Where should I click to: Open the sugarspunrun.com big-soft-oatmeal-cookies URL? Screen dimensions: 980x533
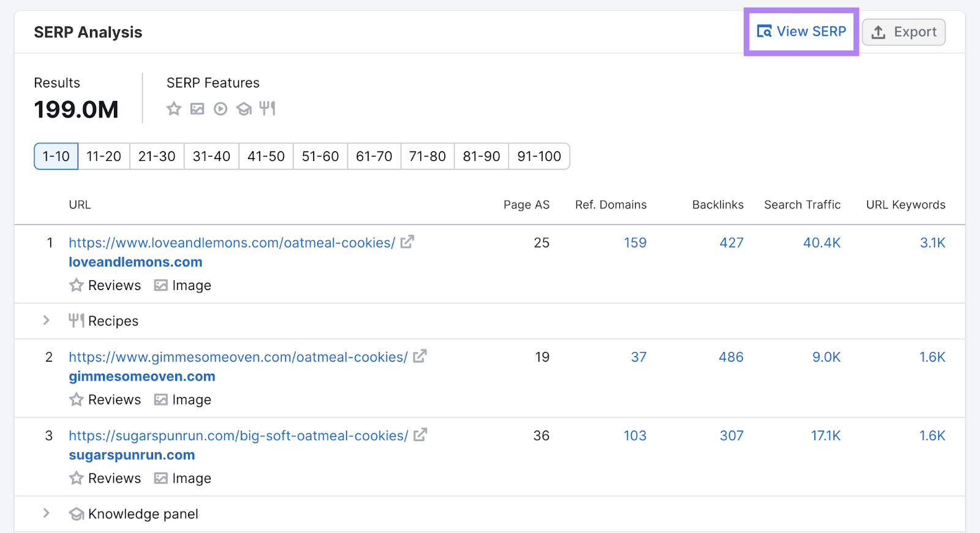[x=238, y=436]
